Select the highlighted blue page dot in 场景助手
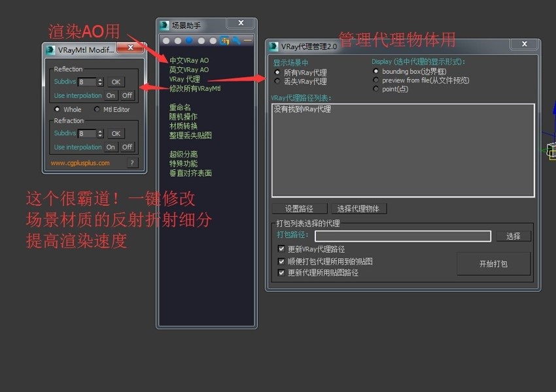 click(x=190, y=41)
